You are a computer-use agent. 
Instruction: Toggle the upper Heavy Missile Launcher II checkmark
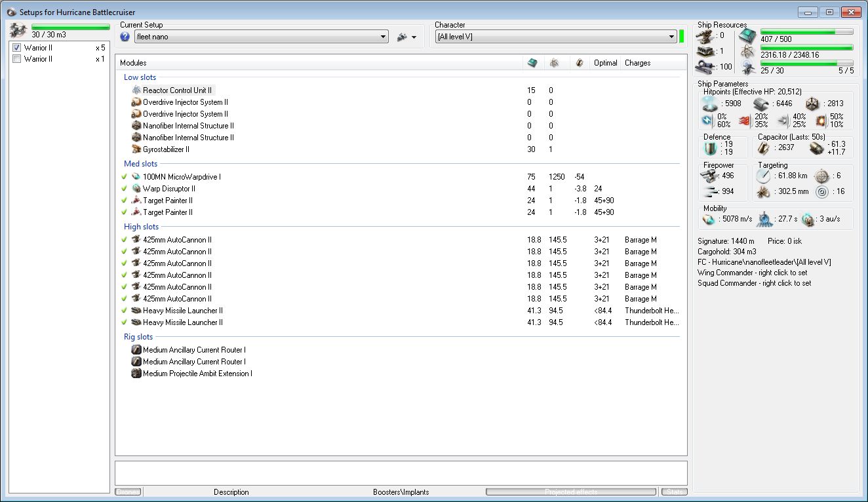pos(124,311)
